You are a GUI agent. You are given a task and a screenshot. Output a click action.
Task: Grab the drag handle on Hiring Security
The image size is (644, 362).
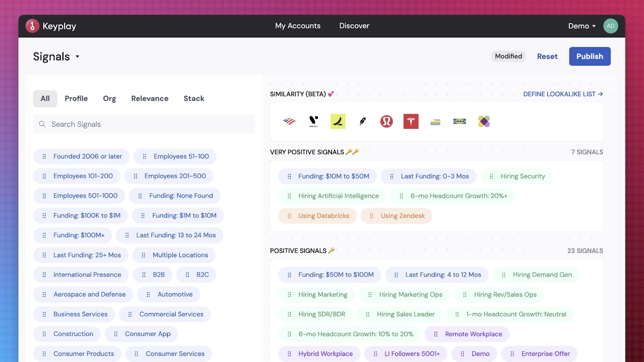tap(491, 176)
